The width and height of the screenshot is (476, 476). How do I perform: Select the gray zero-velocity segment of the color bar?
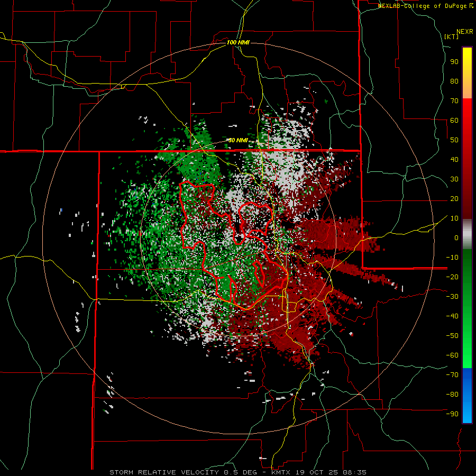point(467,234)
